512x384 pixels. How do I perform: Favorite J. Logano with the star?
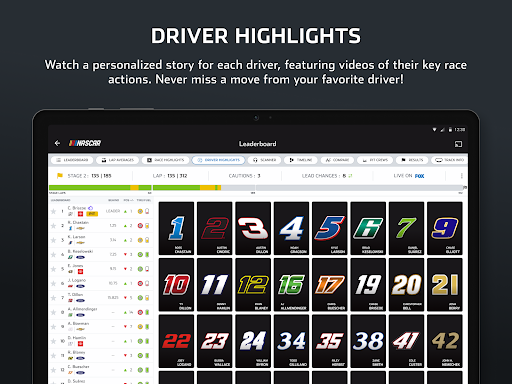pyautogui.click(x=53, y=283)
